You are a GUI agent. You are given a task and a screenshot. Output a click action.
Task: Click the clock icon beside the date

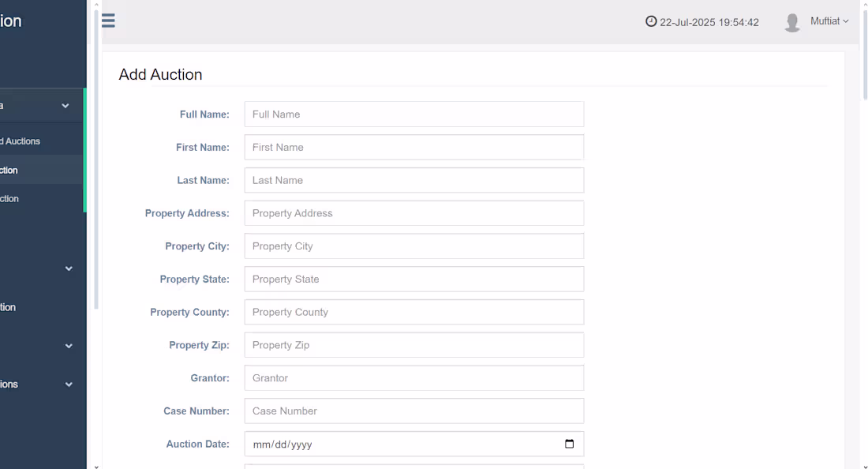(x=651, y=21)
